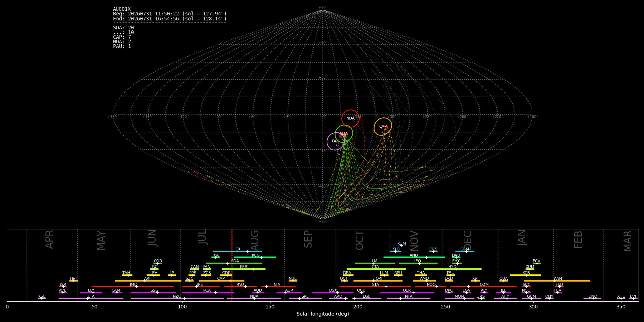
Task: Click the green SDA radiant circle on sky map
Action: click(x=344, y=134)
